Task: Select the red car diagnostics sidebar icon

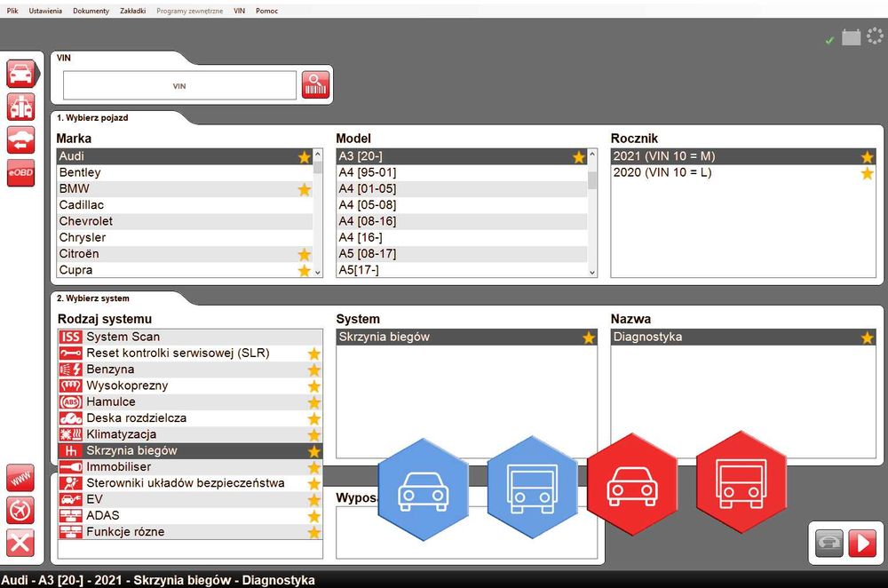Action: click(21, 74)
